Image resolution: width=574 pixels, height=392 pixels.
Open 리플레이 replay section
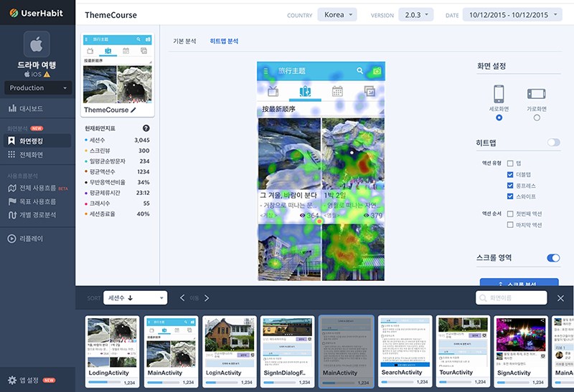pos(31,239)
